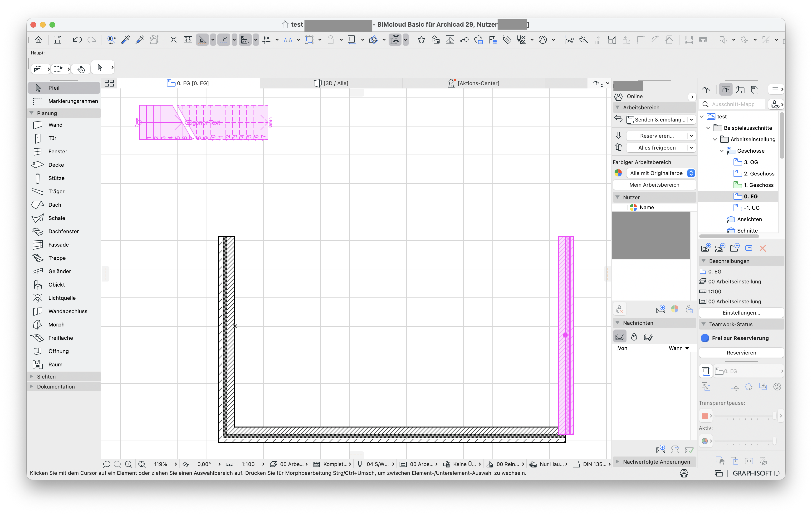Select the Geländer tool
Image resolution: width=812 pixels, height=515 pixels.
point(64,271)
